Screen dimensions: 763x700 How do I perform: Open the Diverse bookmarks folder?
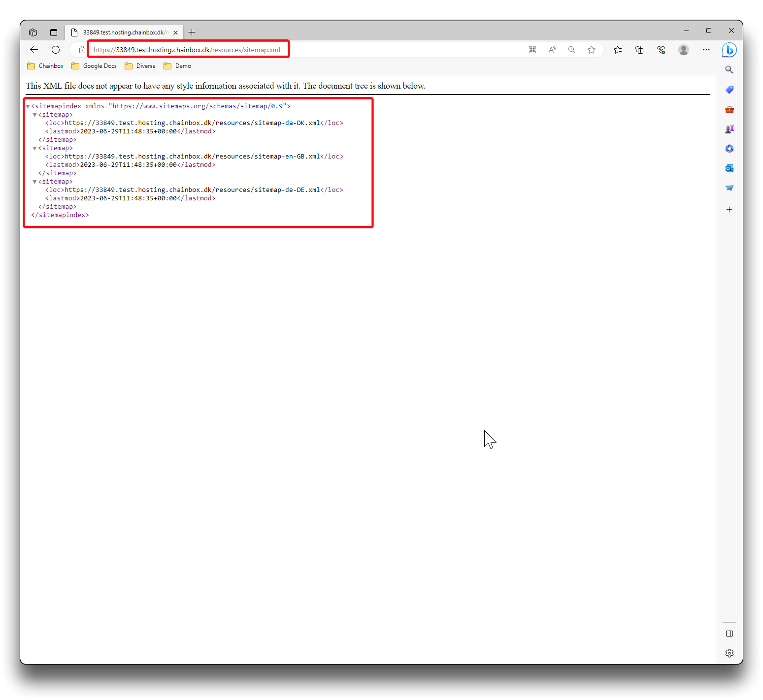point(140,66)
